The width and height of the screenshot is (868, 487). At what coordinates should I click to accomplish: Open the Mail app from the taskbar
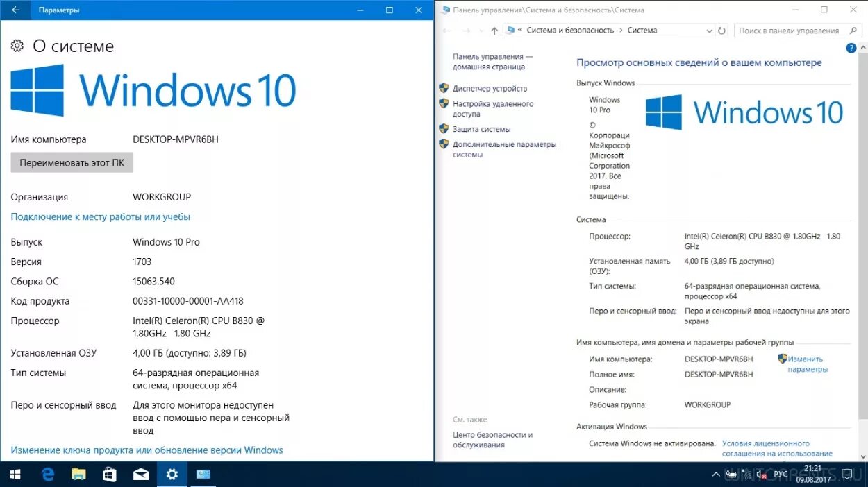tap(141, 475)
